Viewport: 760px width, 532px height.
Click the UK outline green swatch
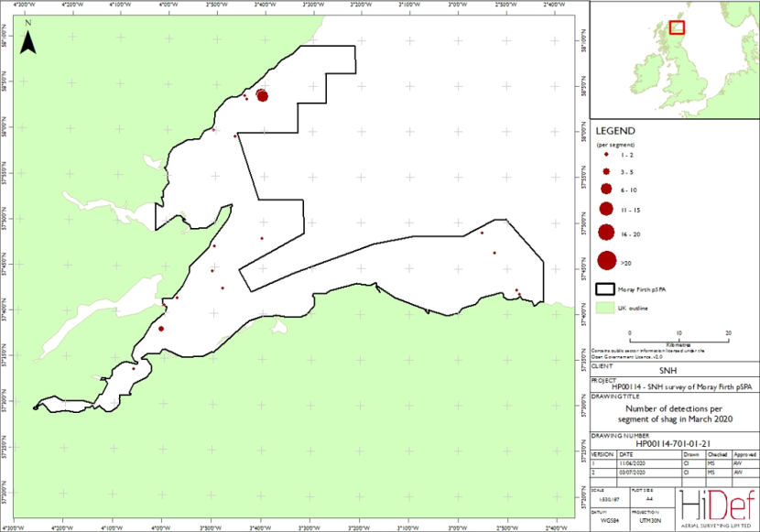pyautogui.click(x=605, y=308)
